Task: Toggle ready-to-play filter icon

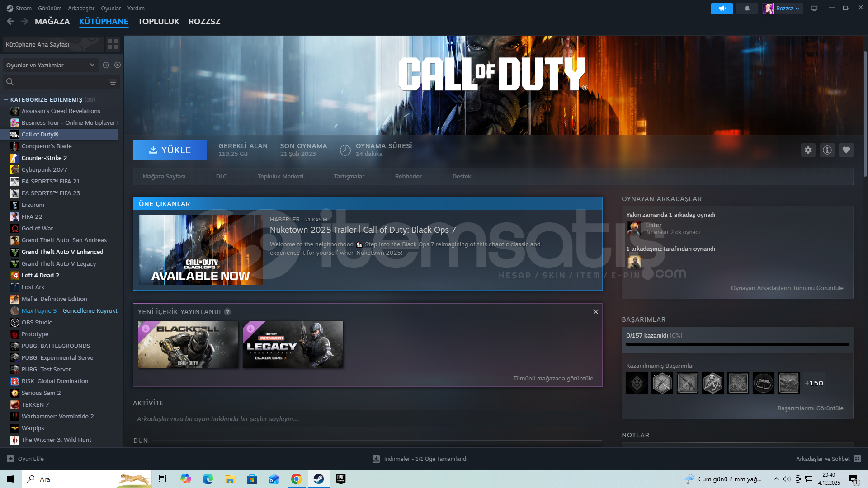Action: pos(118,65)
